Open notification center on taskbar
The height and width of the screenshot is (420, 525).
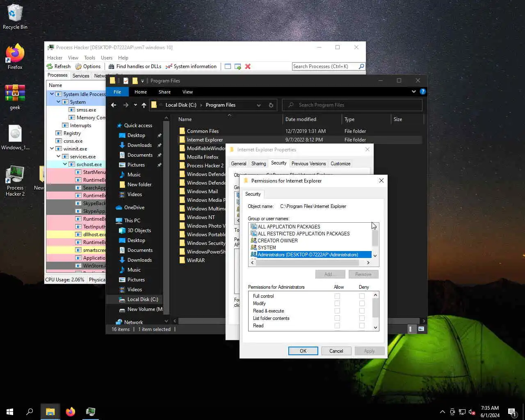click(x=512, y=411)
